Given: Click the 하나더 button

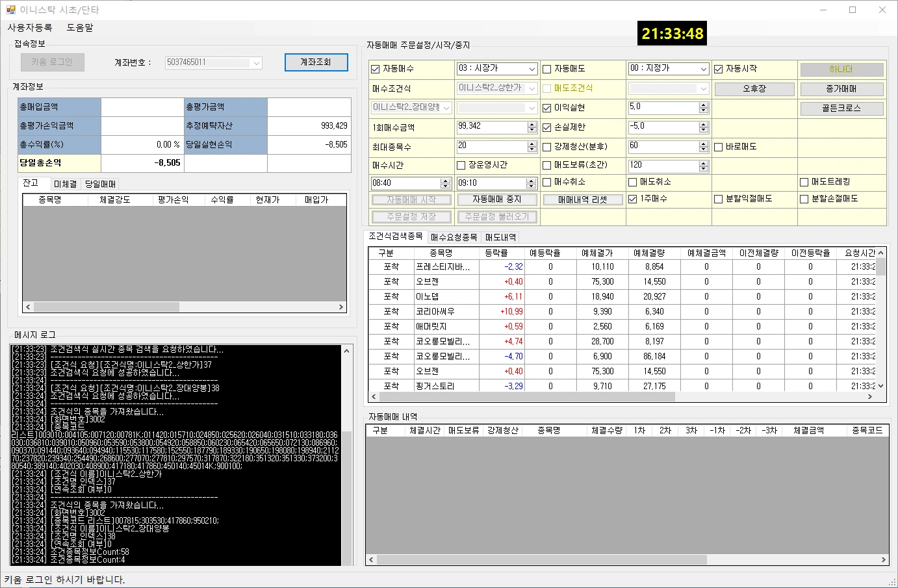Looking at the screenshot, I should point(841,70).
